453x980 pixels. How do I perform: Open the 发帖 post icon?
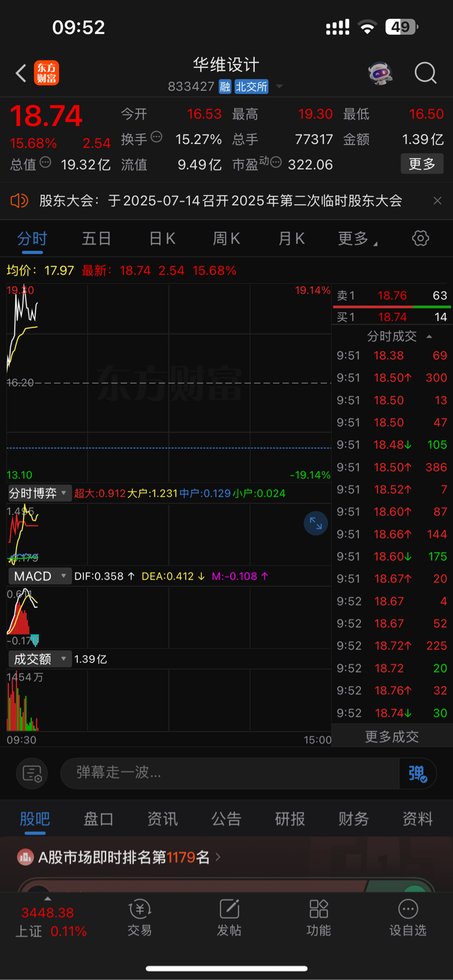pos(229,917)
